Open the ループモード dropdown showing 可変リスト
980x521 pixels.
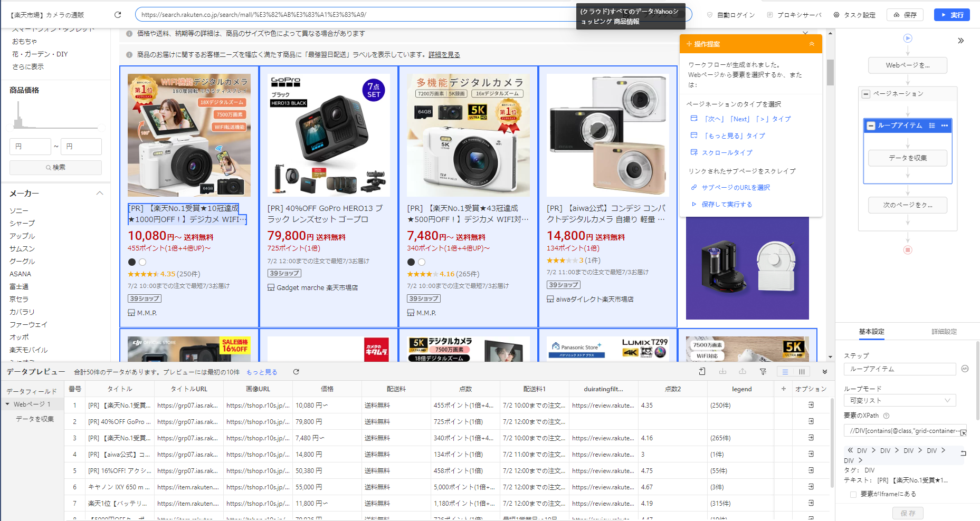[x=900, y=400]
